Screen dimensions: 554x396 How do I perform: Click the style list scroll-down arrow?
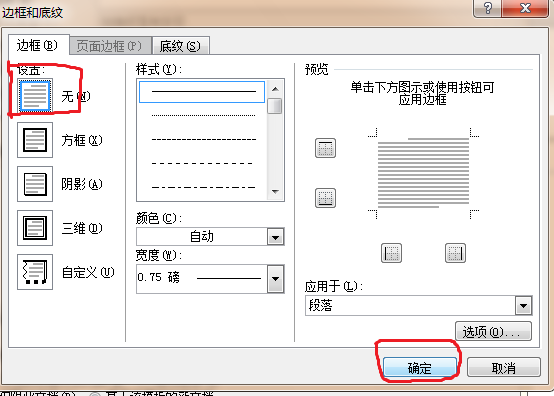(275, 192)
